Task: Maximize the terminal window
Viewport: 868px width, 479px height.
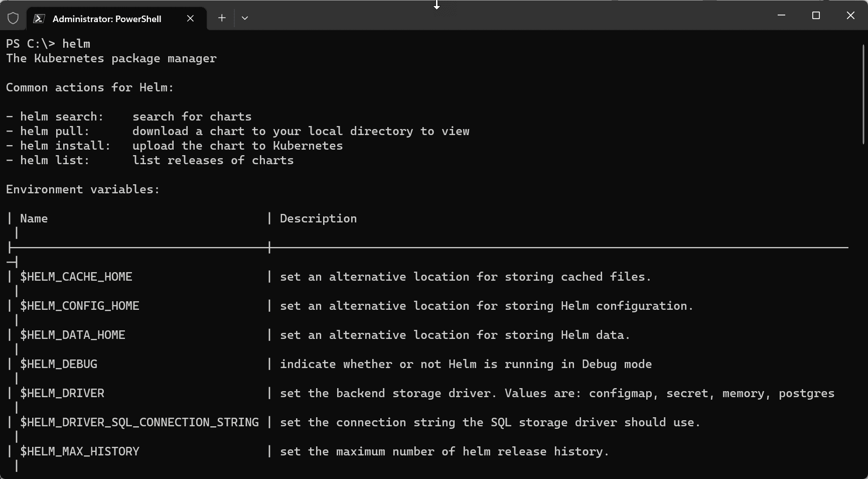Action: (x=816, y=16)
